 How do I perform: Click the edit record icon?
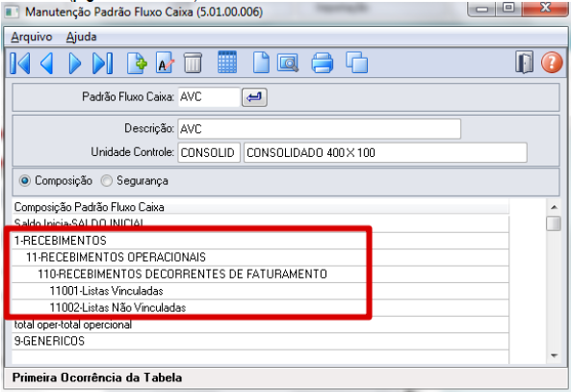click(165, 64)
